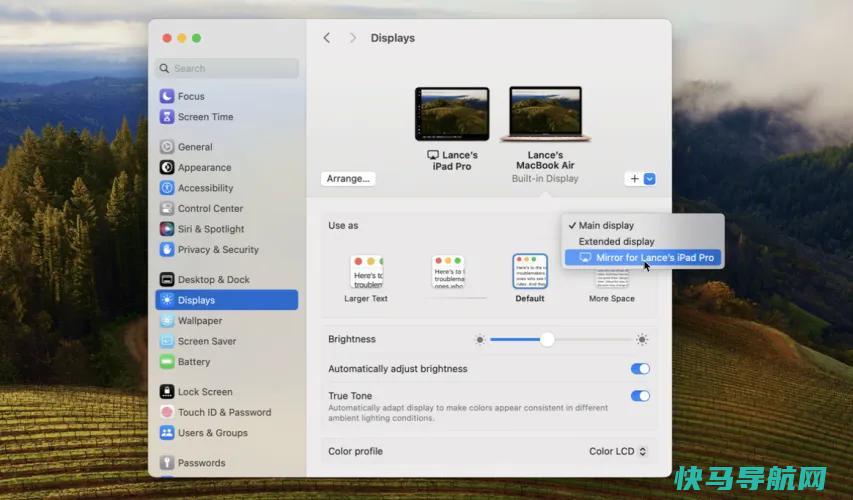
Task: Select Default resolution option
Action: 530,278
